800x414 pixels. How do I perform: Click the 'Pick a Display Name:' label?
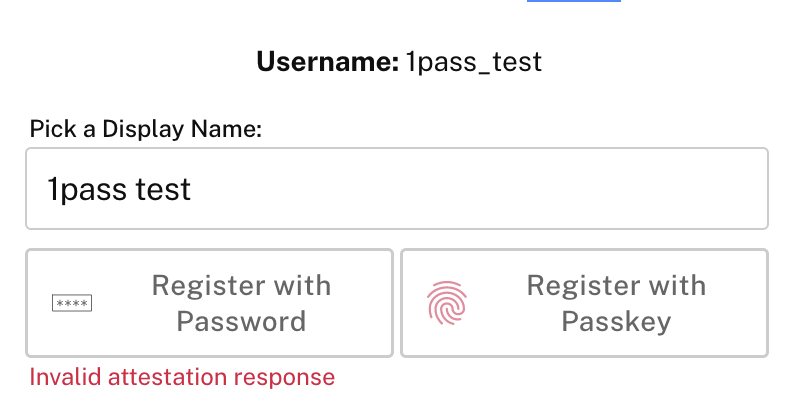pos(145,129)
